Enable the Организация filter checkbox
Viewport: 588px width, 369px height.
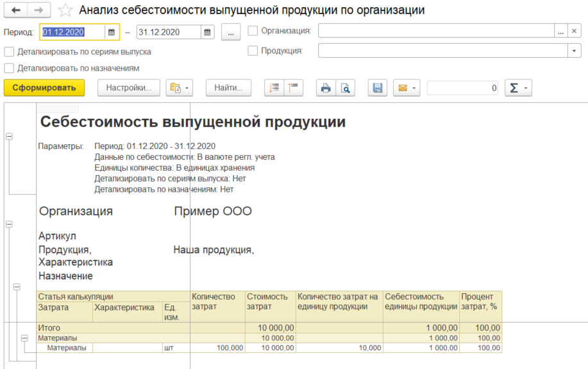tap(253, 31)
